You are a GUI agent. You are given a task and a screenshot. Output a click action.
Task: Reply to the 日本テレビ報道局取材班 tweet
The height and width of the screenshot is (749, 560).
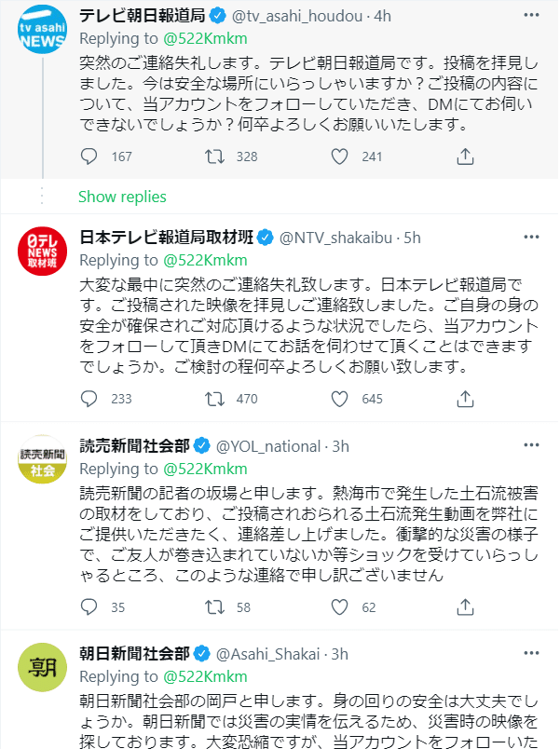point(89,399)
